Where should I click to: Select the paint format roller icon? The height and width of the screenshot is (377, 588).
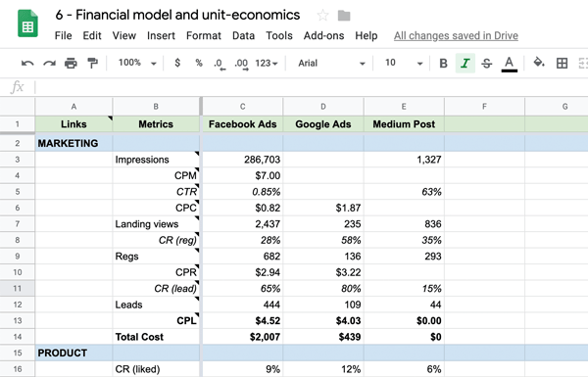tap(92, 63)
